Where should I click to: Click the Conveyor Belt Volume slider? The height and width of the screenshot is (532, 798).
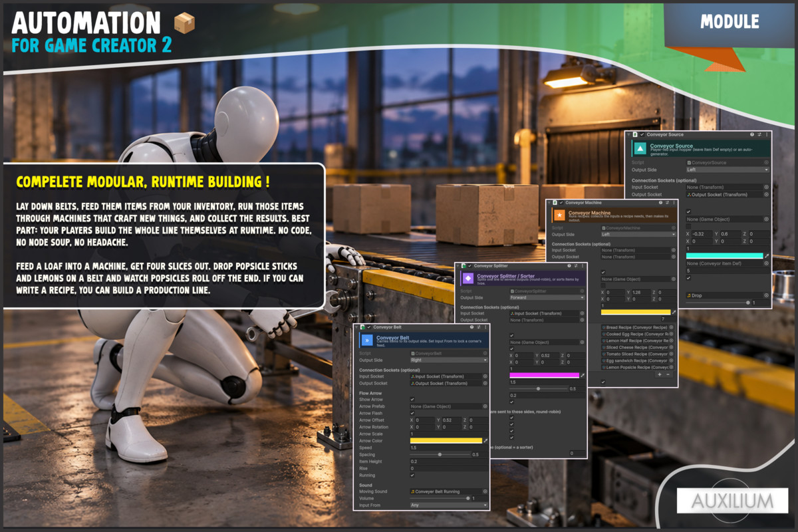440,498
